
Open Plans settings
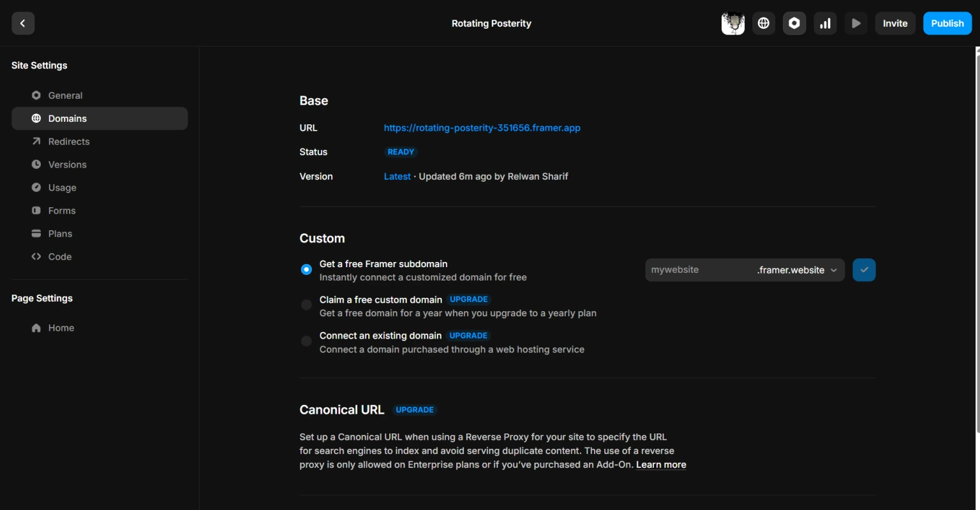coord(100,233)
